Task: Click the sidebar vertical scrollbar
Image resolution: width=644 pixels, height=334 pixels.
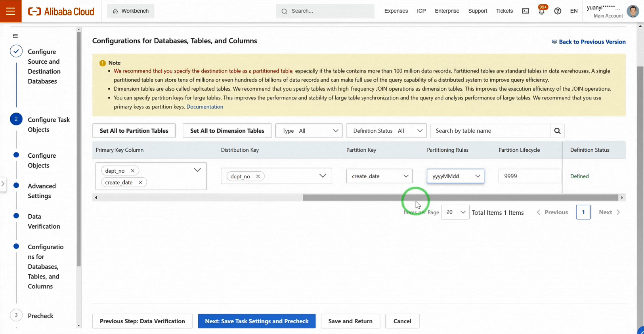Action: click(x=78, y=149)
